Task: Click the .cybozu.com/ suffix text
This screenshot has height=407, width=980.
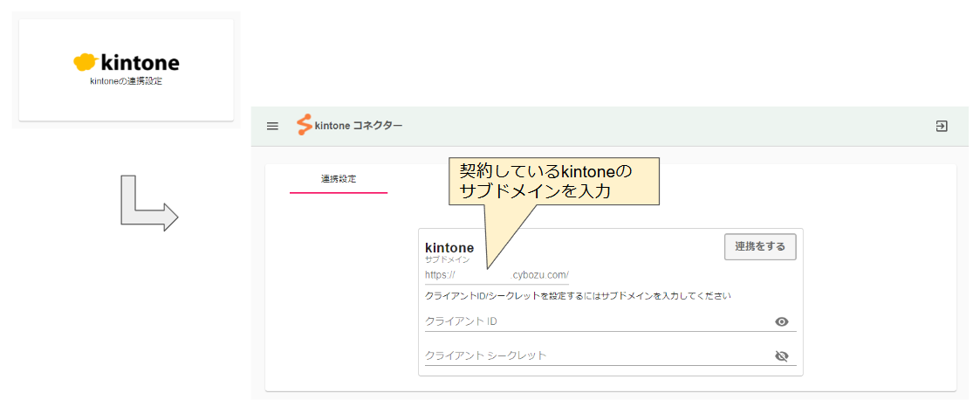Action: tap(540, 275)
